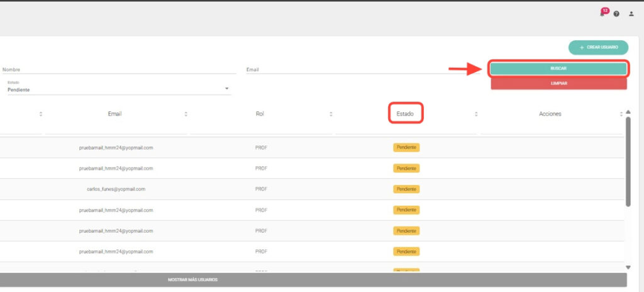Click sort arrows on the Acciones column

tap(621, 114)
